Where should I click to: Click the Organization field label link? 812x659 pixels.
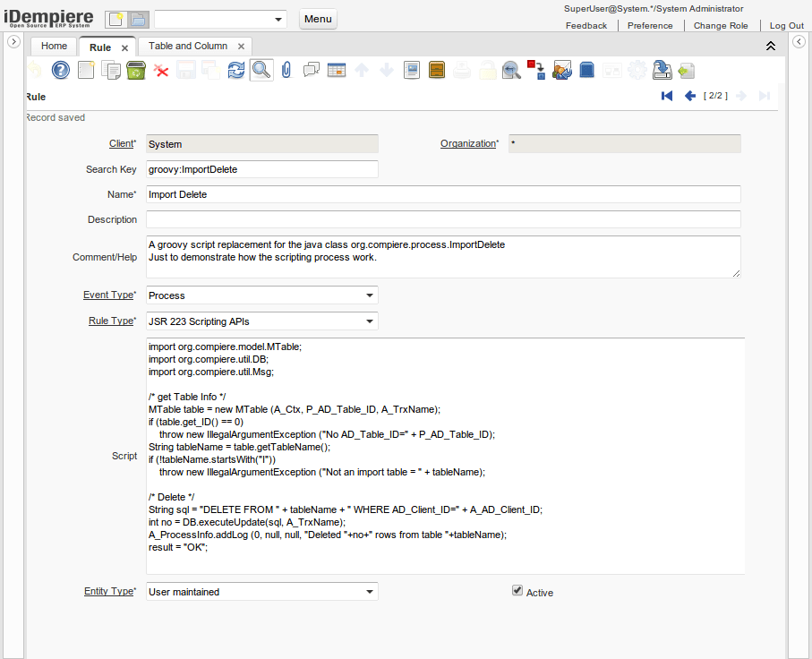pos(469,143)
